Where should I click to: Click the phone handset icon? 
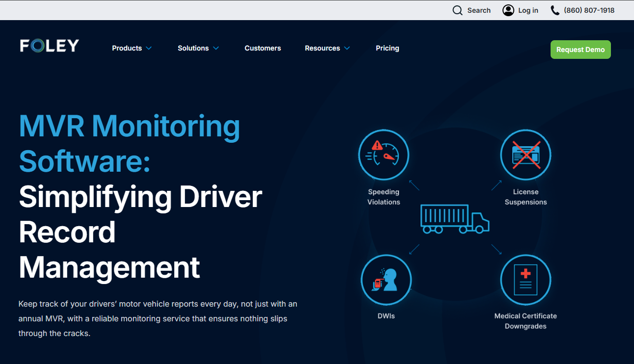(555, 10)
